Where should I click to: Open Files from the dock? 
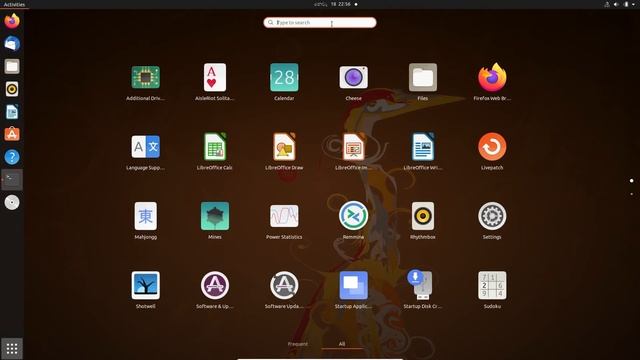point(12,66)
